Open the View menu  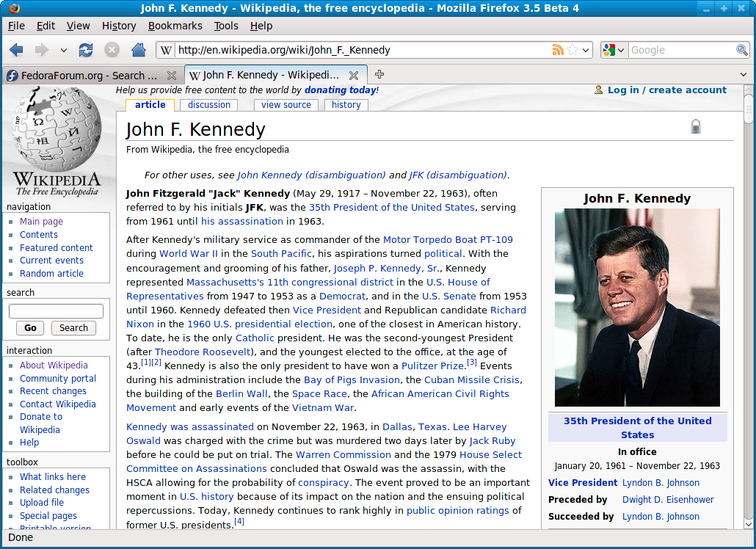tap(78, 26)
